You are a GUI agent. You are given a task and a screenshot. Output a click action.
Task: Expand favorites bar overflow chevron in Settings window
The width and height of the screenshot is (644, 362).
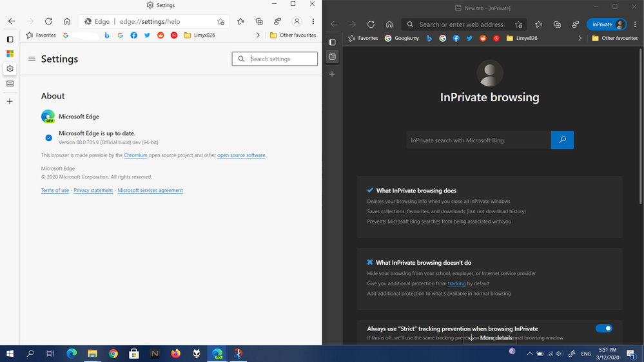click(x=258, y=35)
